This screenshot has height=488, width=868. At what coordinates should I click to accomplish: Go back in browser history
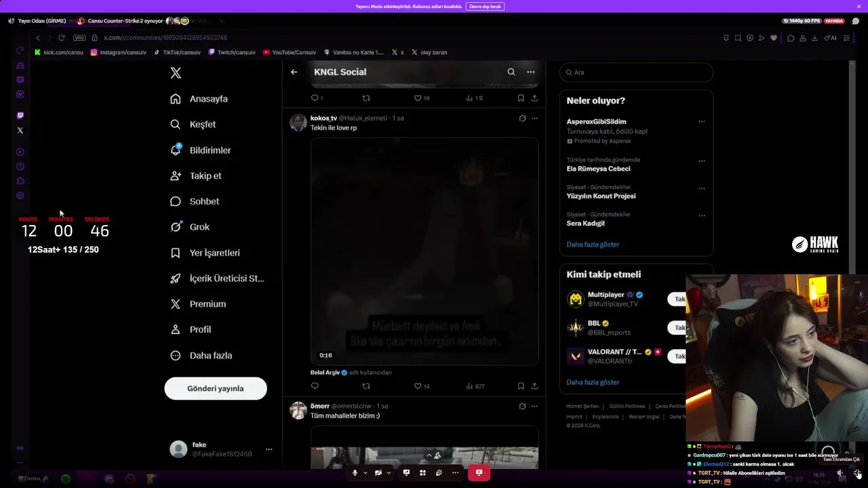pos(38,38)
